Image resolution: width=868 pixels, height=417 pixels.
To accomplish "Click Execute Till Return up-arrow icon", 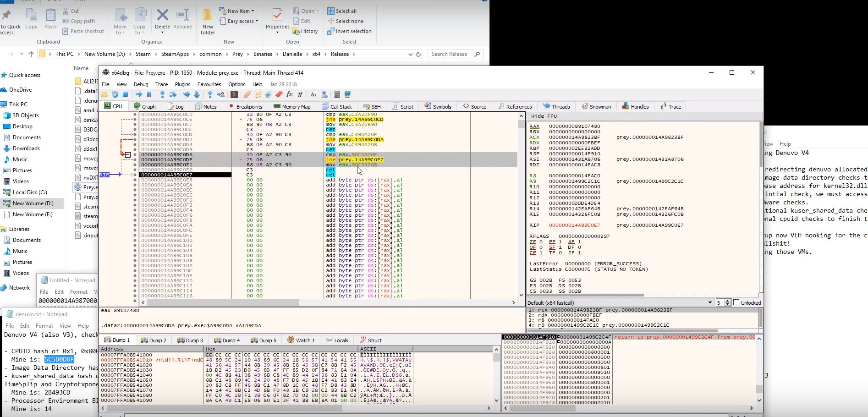I will coord(210,94).
